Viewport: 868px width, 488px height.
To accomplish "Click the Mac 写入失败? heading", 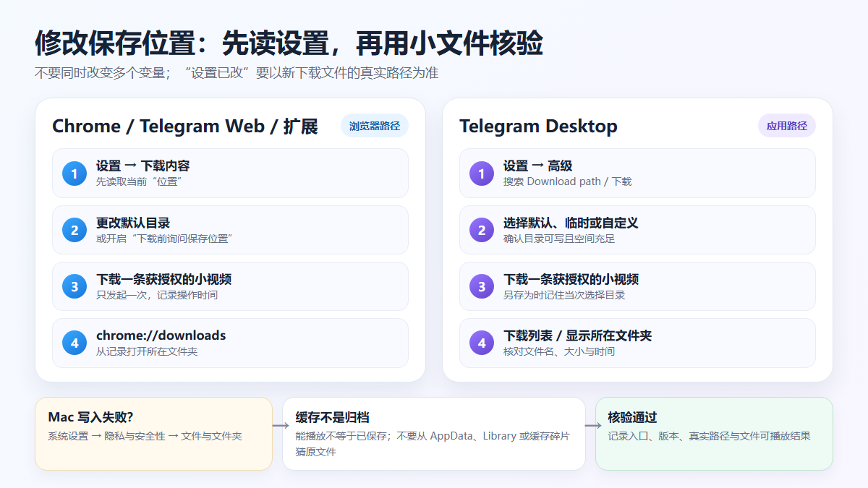I will [x=90, y=417].
